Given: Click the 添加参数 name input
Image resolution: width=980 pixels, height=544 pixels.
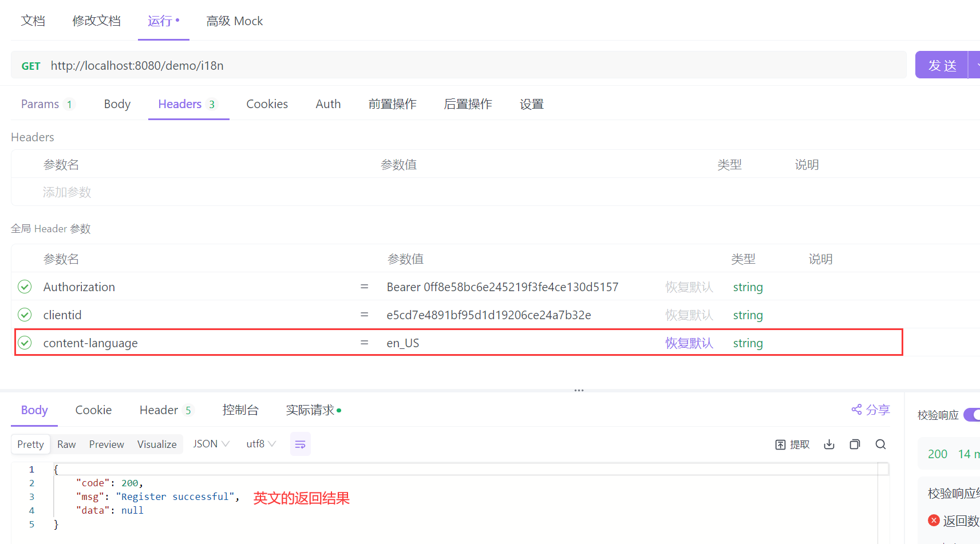Looking at the screenshot, I should pos(67,192).
